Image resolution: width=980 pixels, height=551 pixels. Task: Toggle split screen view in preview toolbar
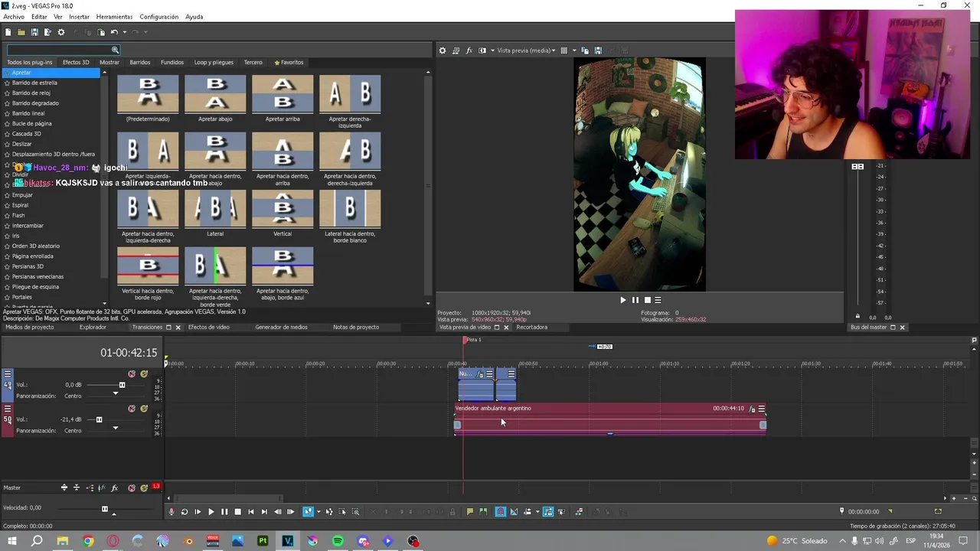click(482, 51)
